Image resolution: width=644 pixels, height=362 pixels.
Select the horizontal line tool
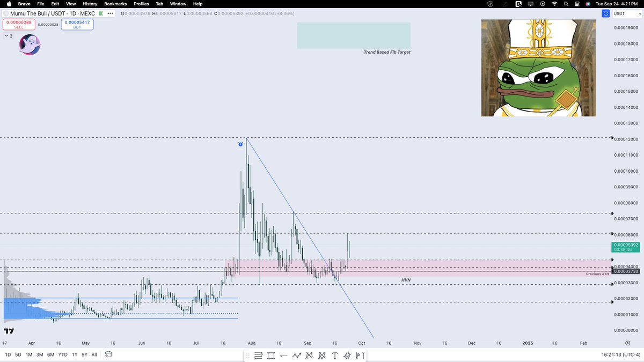point(284,355)
